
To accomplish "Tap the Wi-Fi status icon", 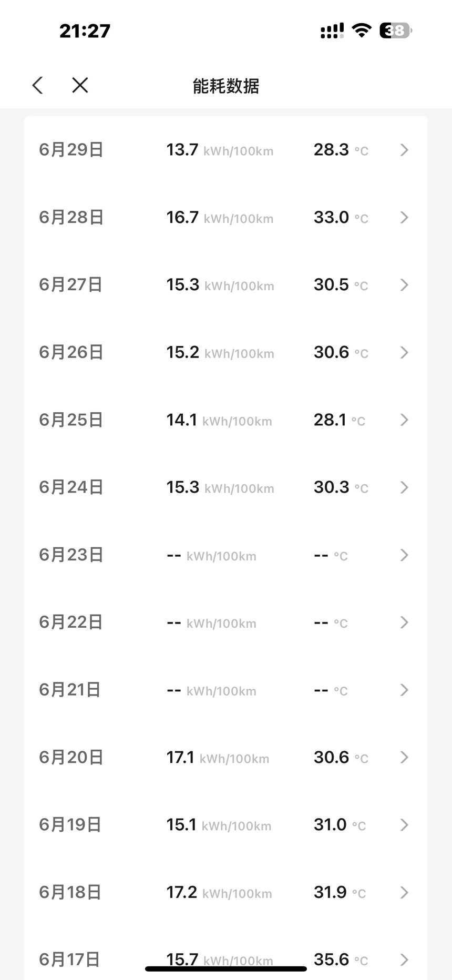I will point(362,30).
